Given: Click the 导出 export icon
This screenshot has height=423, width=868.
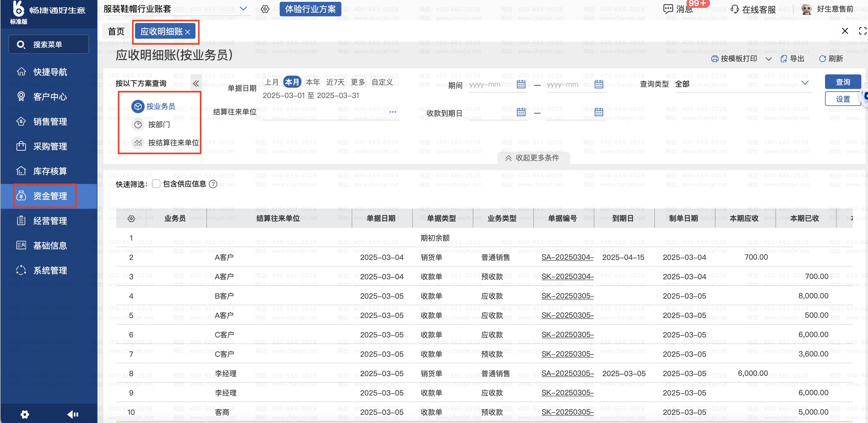Looking at the screenshot, I should click(784, 59).
